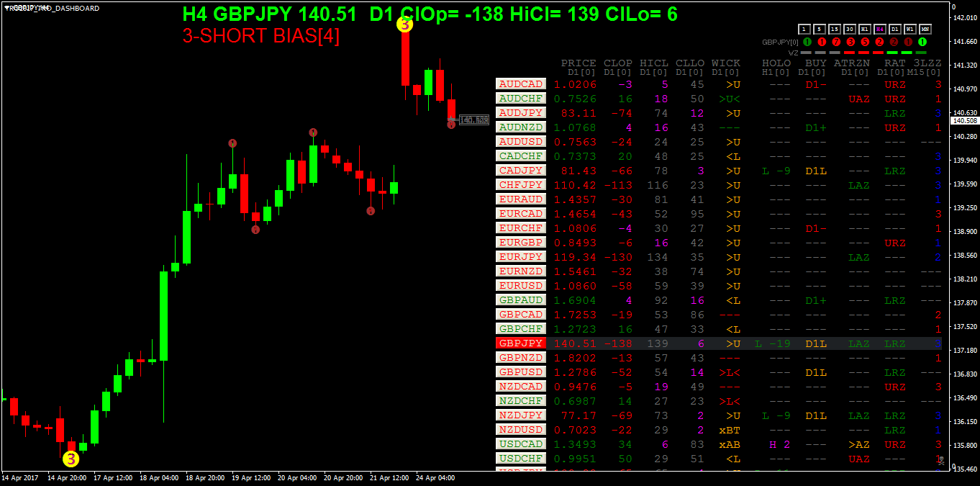Click the red WZ bar under H4
The height and width of the screenshot is (486, 980).
(878, 53)
